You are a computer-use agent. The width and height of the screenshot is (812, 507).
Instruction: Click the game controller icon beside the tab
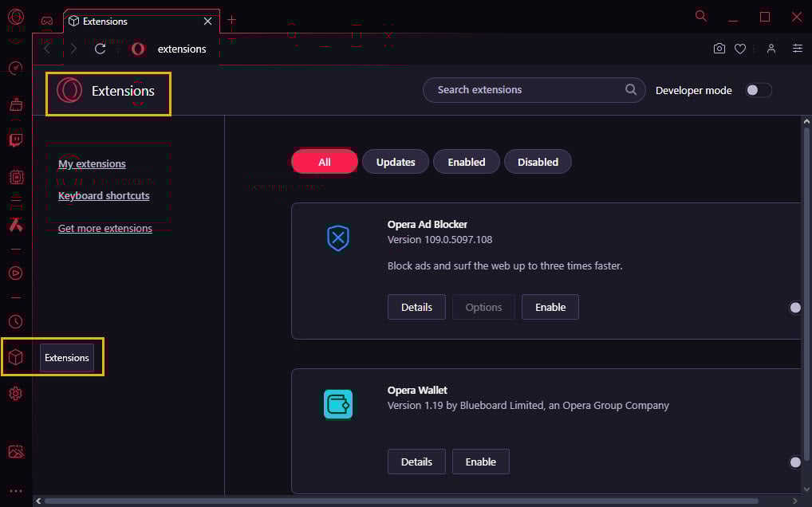46,21
